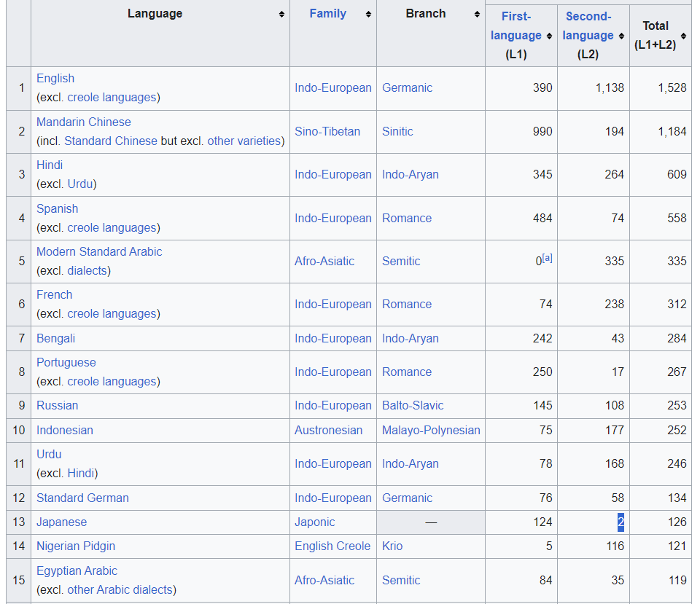Image resolution: width=700 pixels, height=604 pixels.
Task: Open Romance link in French row
Action: pos(407,305)
